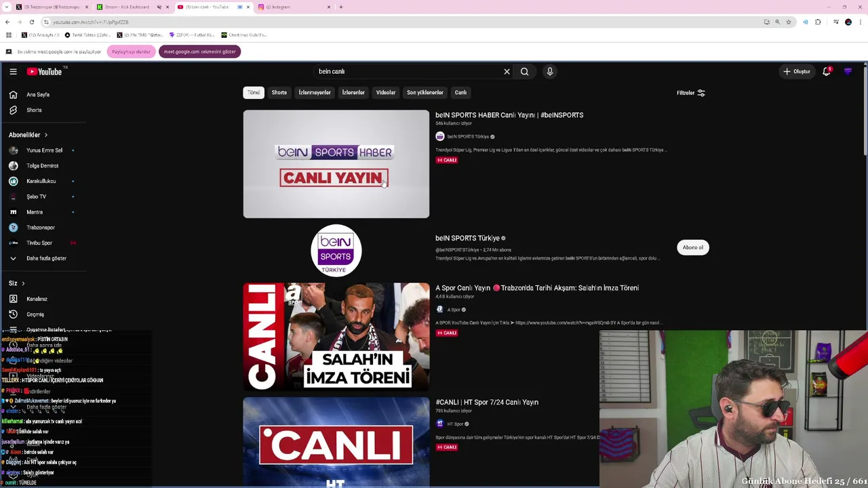Start voice search with the microphone
The width and height of the screenshot is (868, 488).
[x=550, y=71]
